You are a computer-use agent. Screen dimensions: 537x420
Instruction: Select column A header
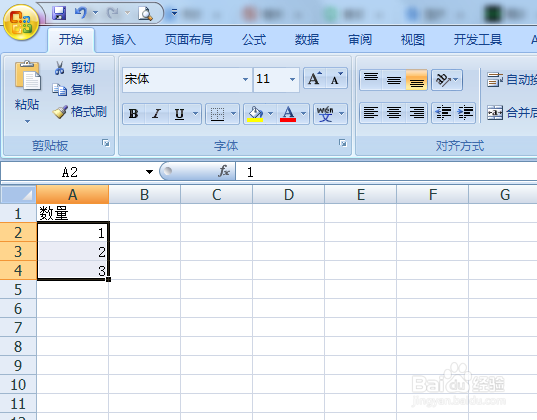[73, 195]
